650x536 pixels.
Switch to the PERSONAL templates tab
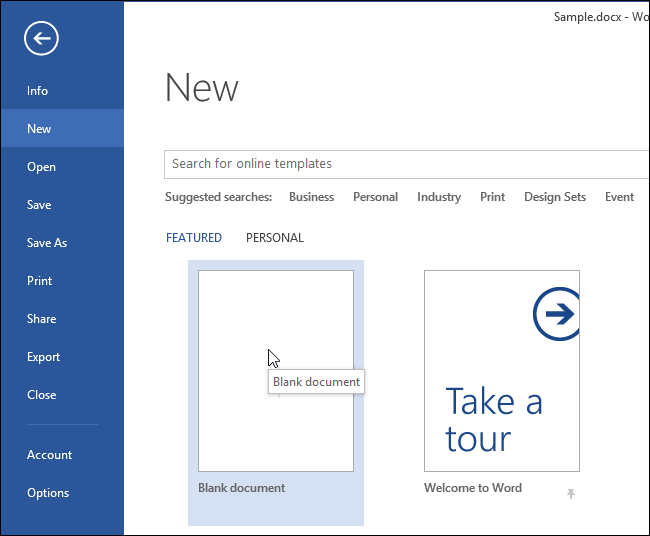click(275, 238)
